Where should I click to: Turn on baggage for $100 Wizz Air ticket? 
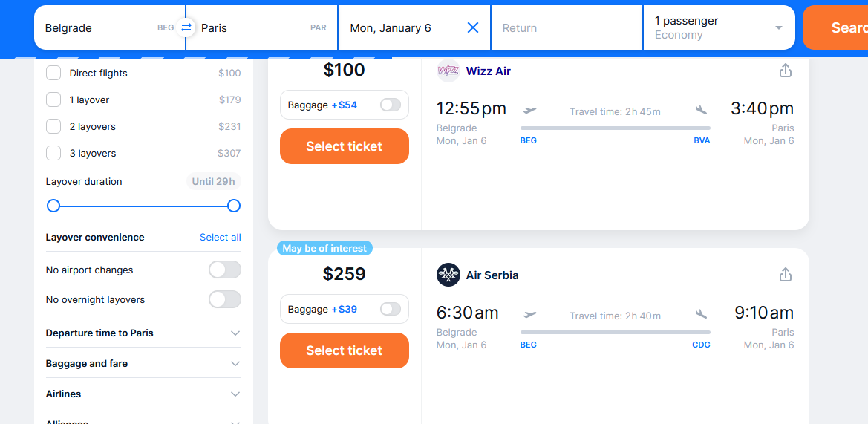391,105
